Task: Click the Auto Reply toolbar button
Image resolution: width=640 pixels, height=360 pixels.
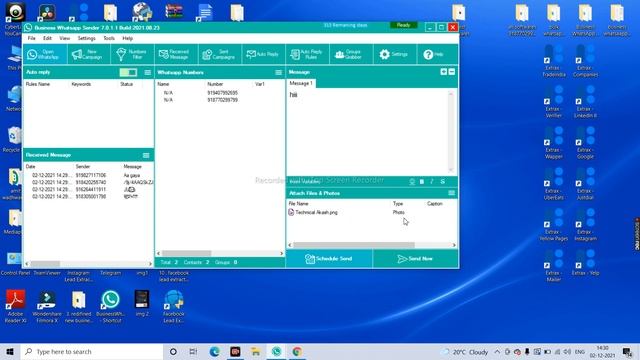Action: coord(263,54)
